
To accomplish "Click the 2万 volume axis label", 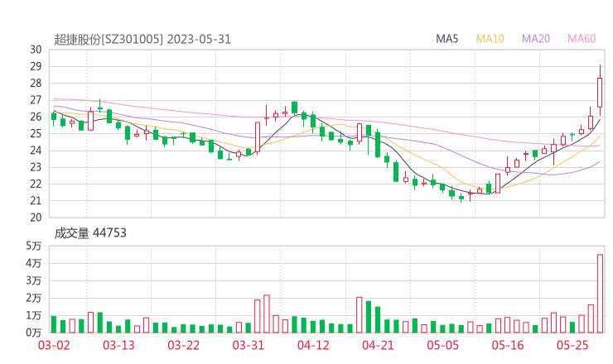I will coord(34,298).
